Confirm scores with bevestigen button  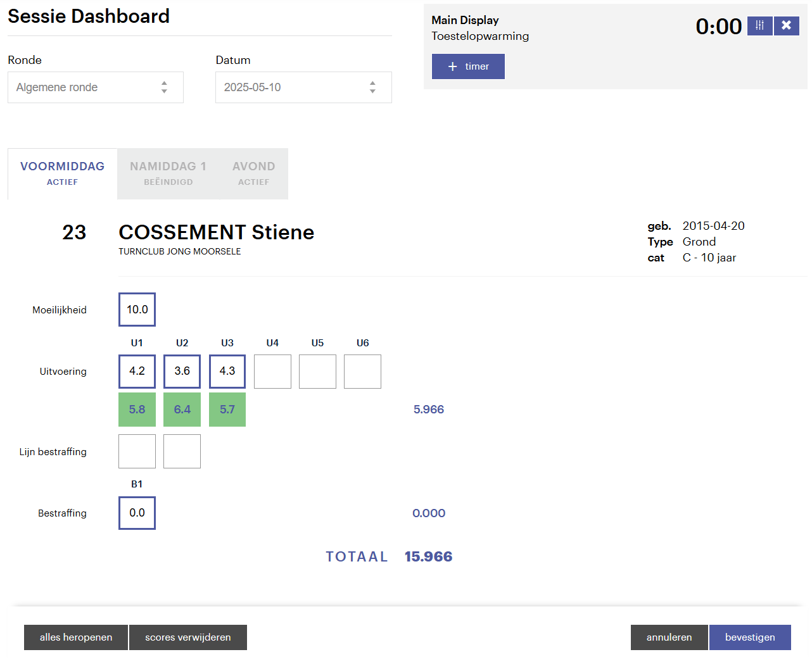(750, 637)
